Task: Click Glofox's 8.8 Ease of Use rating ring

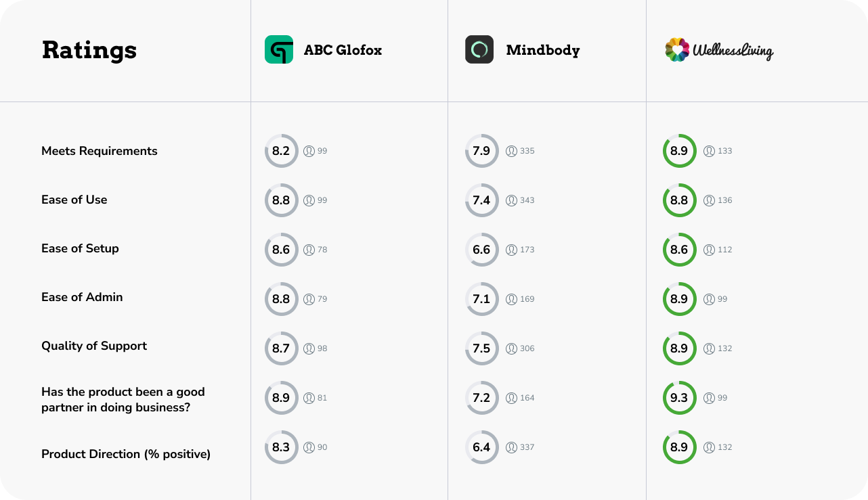Action: (x=281, y=200)
